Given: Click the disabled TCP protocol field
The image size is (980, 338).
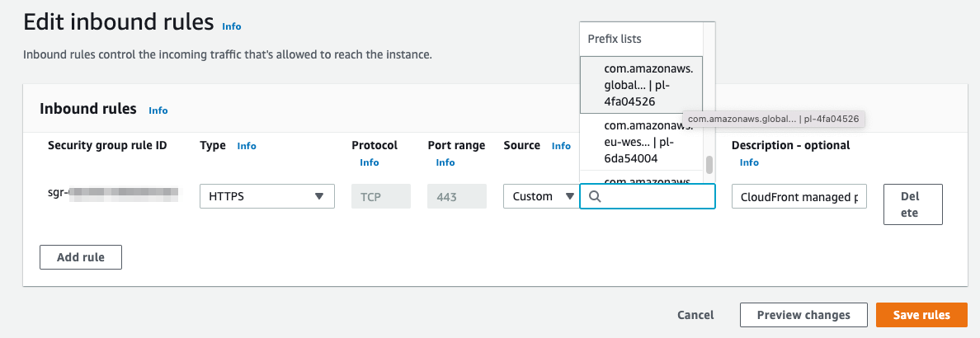Looking at the screenshot, I should (x=380, y=196).
